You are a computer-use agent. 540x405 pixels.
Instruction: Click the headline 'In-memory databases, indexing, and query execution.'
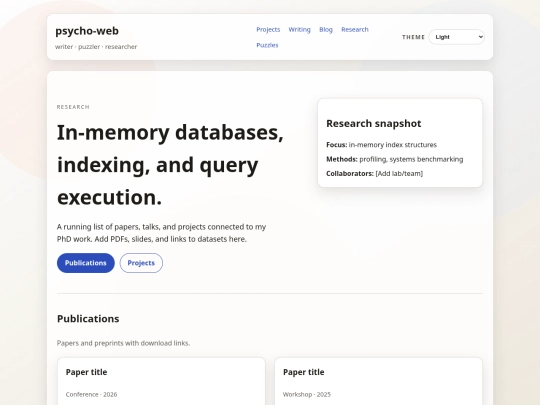pos(170,165)
